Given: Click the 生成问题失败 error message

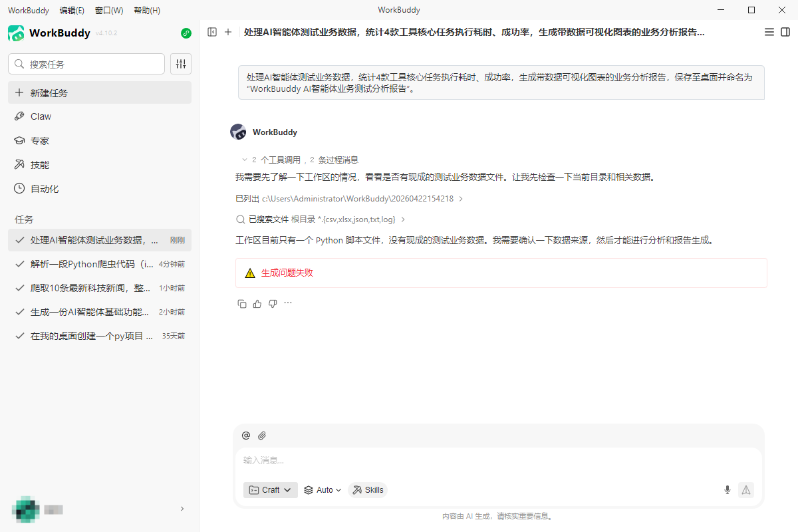Looking at the screenshot, I should (x=287, y=273).
